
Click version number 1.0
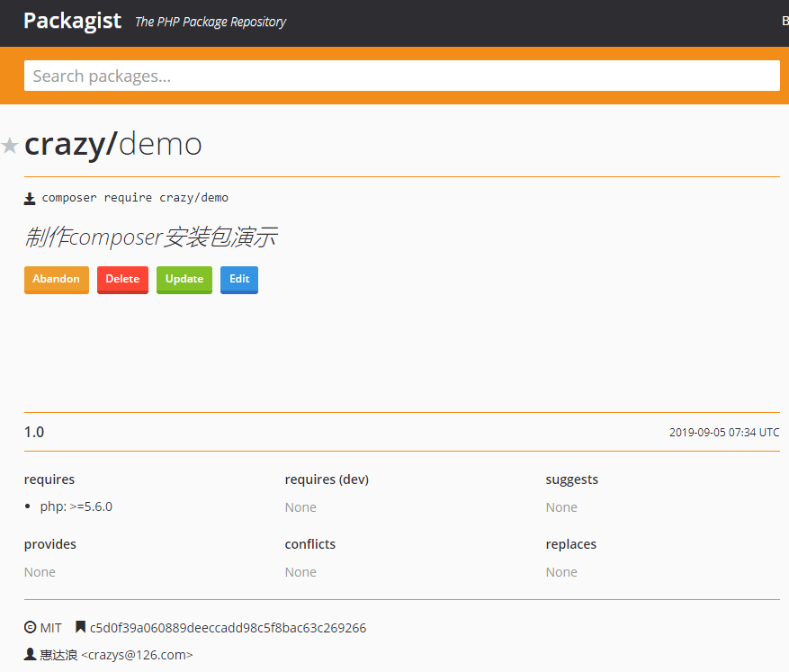[34, 432]
